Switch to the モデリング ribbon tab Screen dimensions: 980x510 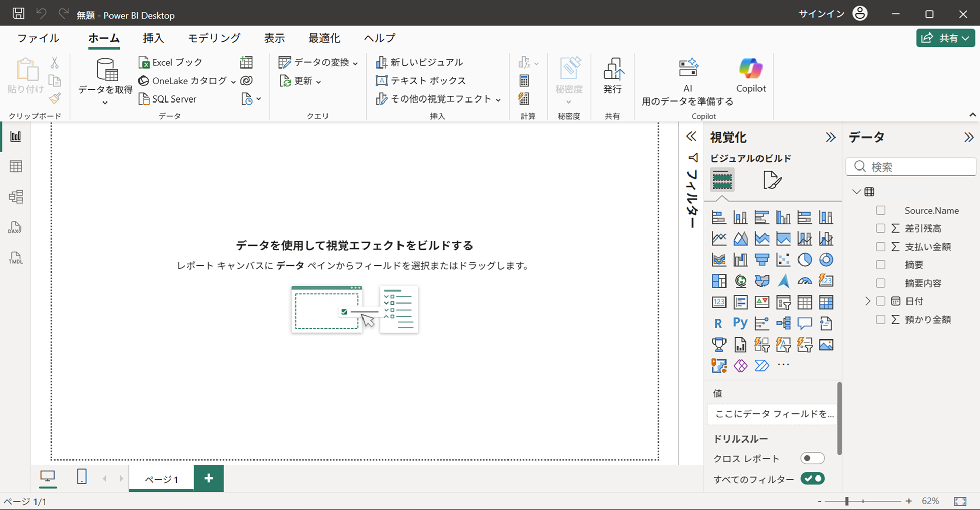coord(213,38)
